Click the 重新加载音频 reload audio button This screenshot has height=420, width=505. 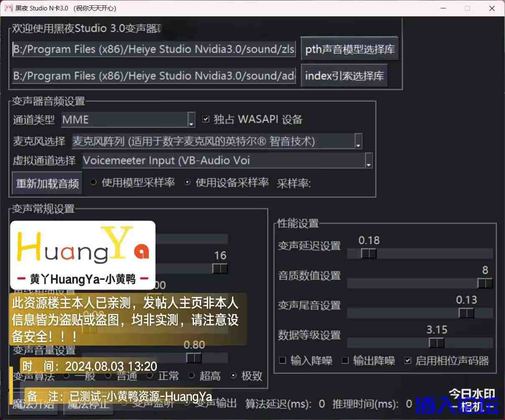(x=47, y=183)
